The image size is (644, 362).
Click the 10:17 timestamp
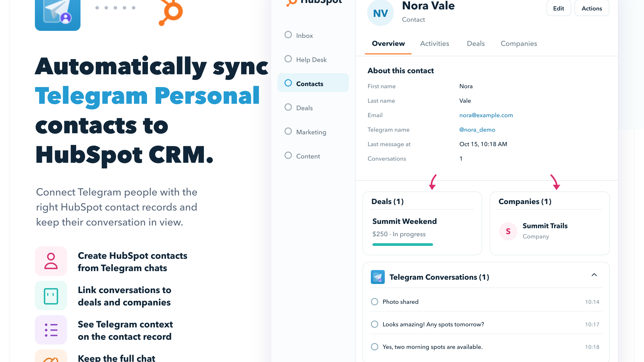click(x=592, y=324)
